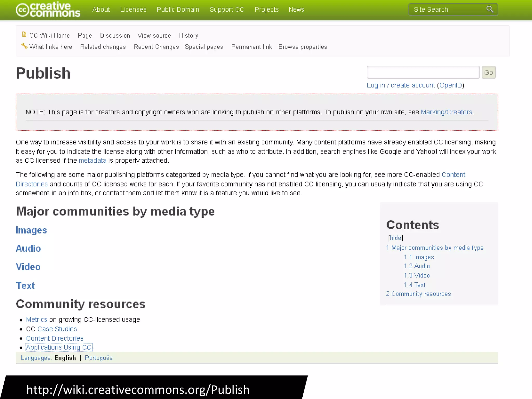The image size is (532, 399).
Task: Open the Case Studies link
Action: pos(57,329)
